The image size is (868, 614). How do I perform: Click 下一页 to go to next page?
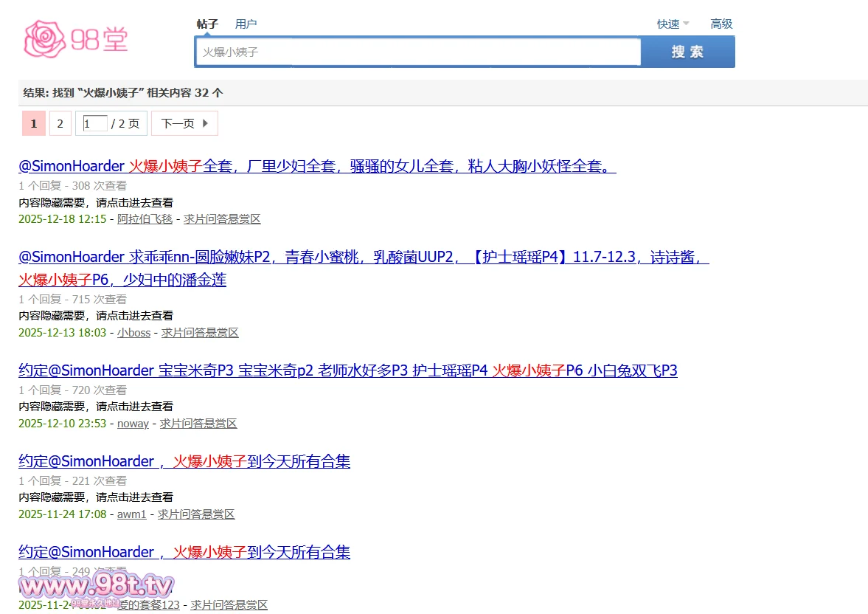[184, 123]
